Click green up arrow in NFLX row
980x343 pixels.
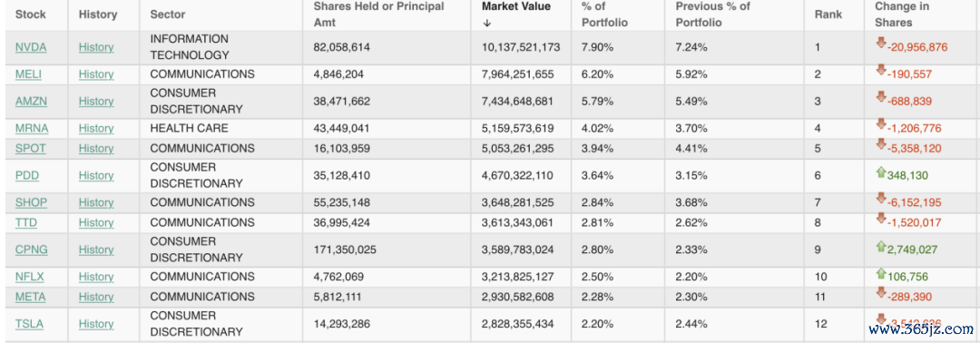point(881,273)
